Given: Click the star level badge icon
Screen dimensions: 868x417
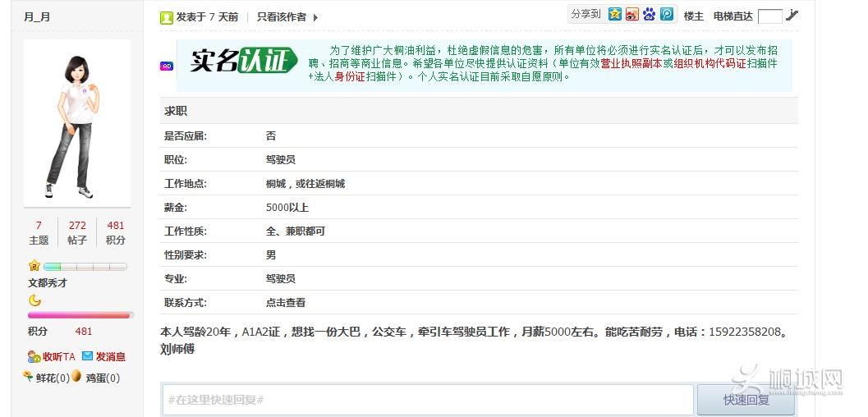Looking at the screenshot, I should [x=34, y=266].
